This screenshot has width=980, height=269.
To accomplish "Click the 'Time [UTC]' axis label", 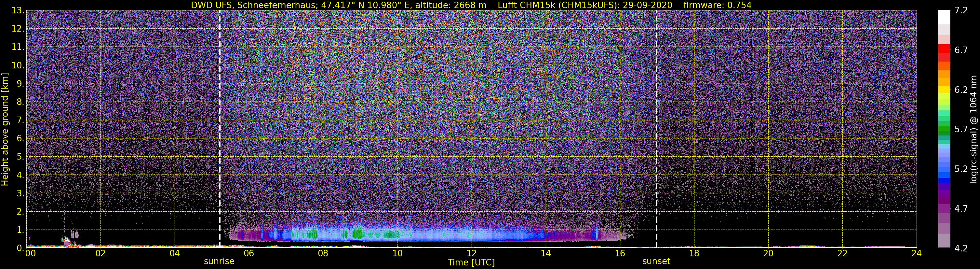I will [x=471, y=262].
